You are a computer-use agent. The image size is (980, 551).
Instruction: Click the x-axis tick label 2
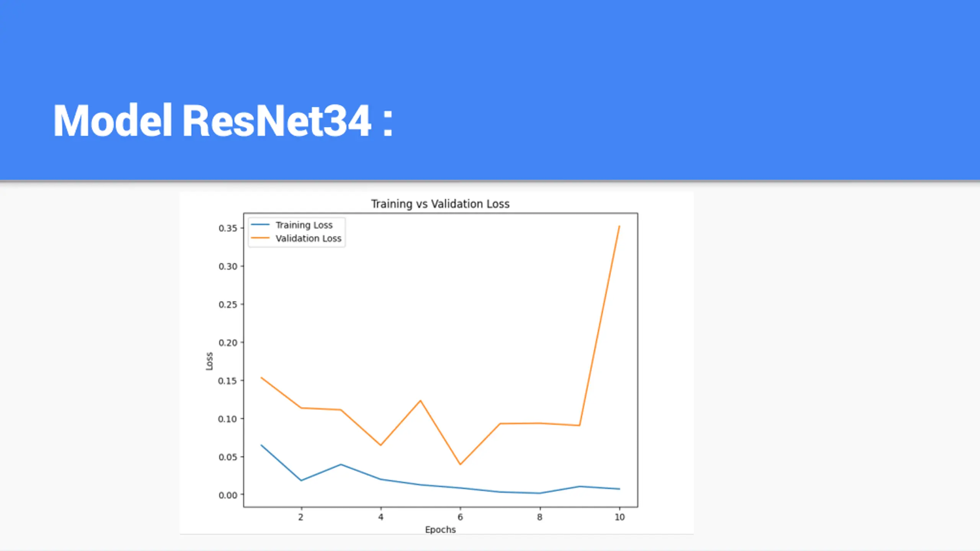(301, 517)
